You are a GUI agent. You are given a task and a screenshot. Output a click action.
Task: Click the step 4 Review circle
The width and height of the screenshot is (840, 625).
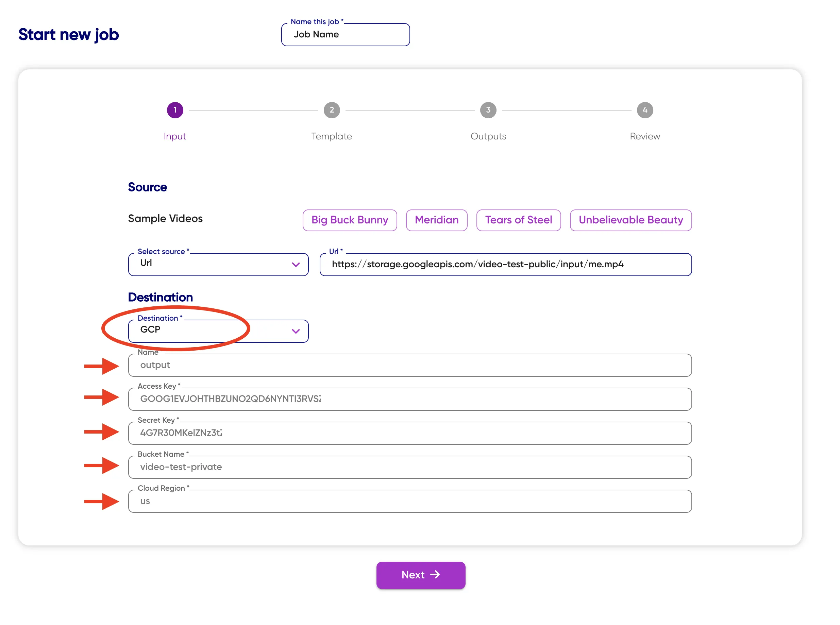pyautogui.click(x=644, y=110)
